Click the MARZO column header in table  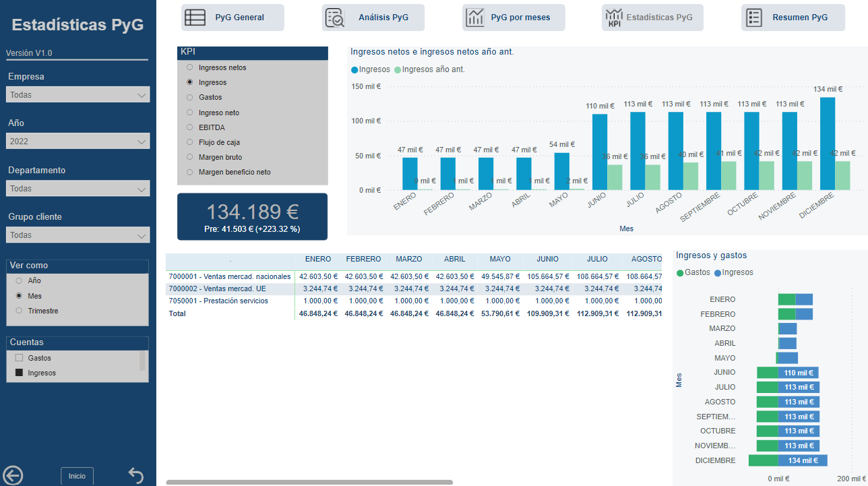click(409, 259)
